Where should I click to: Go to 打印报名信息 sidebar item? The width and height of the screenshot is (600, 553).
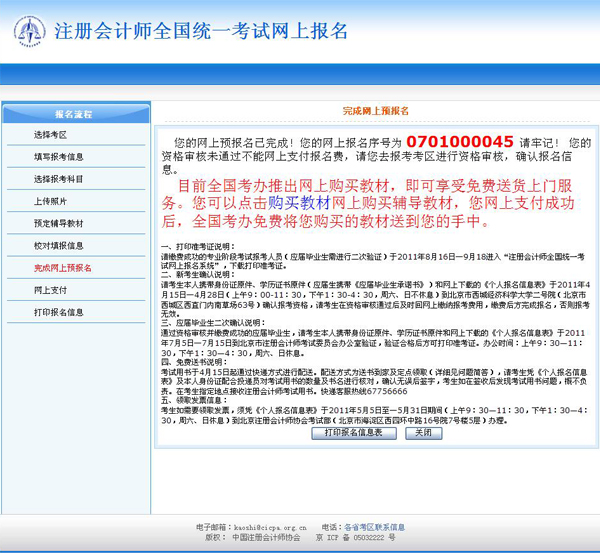59,312
